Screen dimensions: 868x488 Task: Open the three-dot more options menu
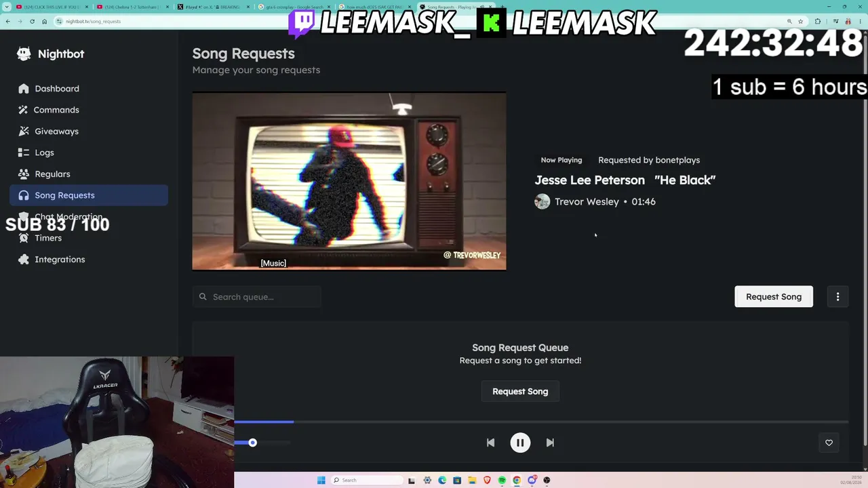click(x=837, y=297)
